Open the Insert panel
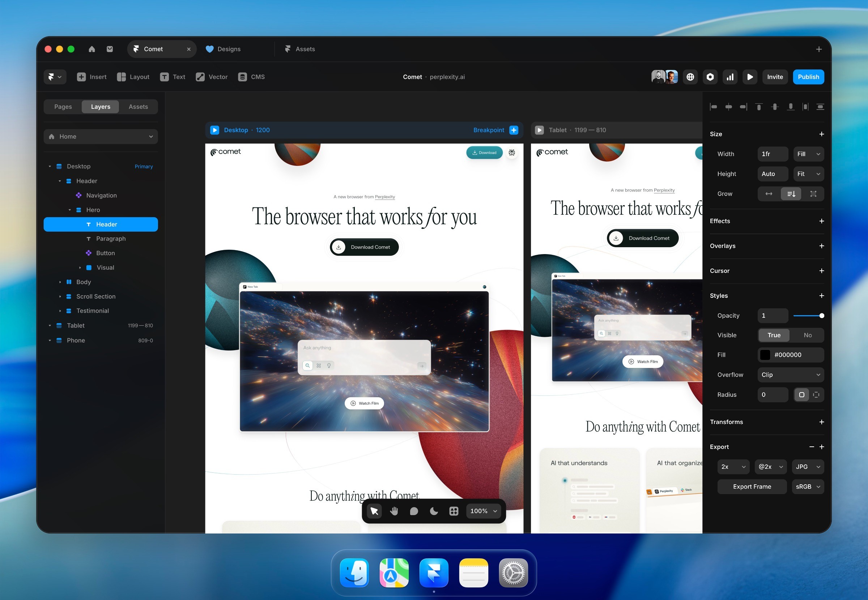The width and height of the screenshot is (868, 600). (92, 77)
